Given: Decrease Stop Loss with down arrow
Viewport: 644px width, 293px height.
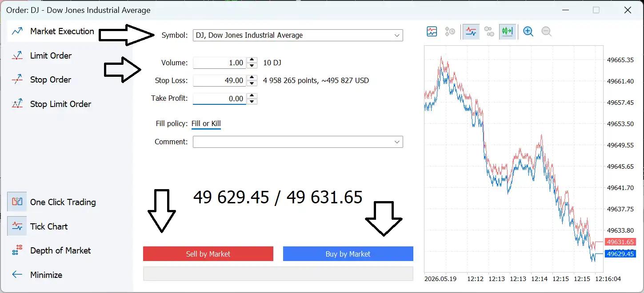Looking at the screenshot, I should click(x=252, y=83).
